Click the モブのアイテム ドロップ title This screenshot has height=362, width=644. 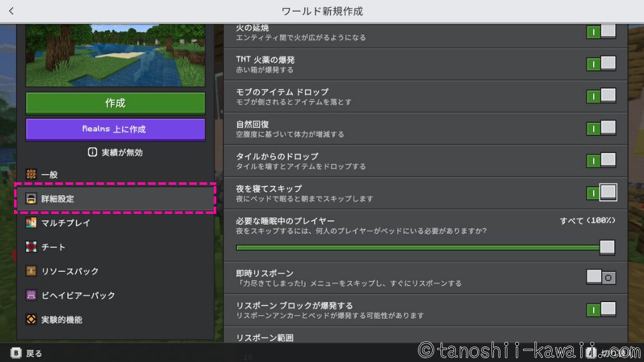point(282,91)
